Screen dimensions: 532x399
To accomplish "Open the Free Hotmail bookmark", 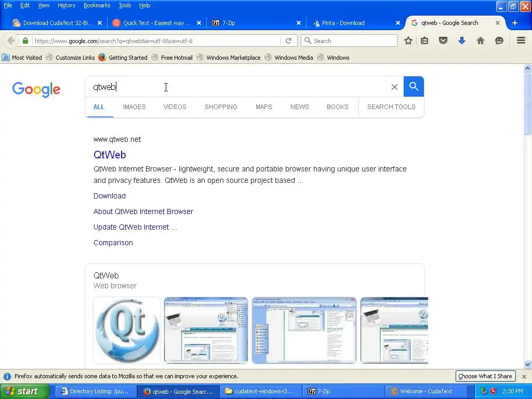I will pos(172,58).
